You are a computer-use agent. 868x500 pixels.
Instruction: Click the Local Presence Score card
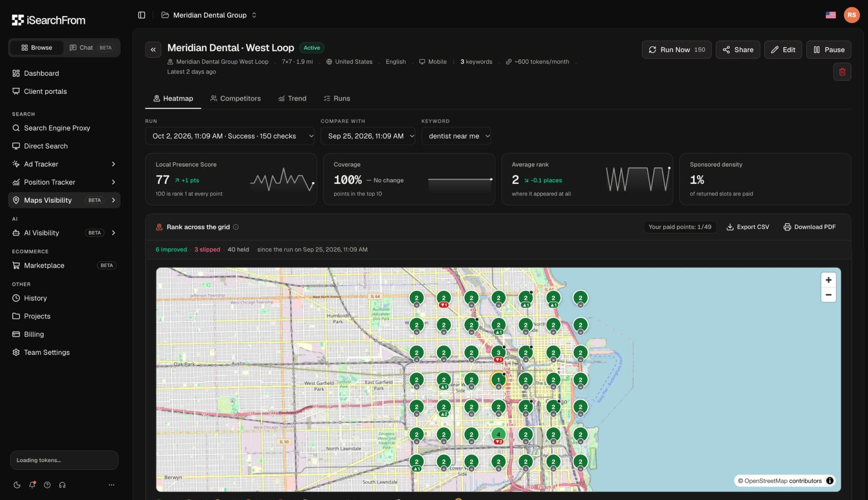coord(231,179)
